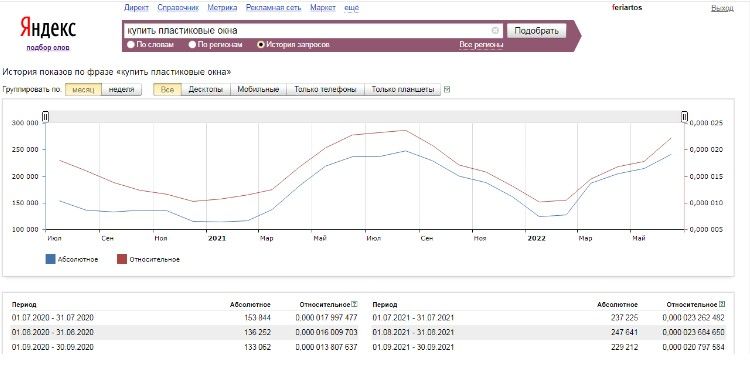Open Справочник in top navigation

click(178, 8)
